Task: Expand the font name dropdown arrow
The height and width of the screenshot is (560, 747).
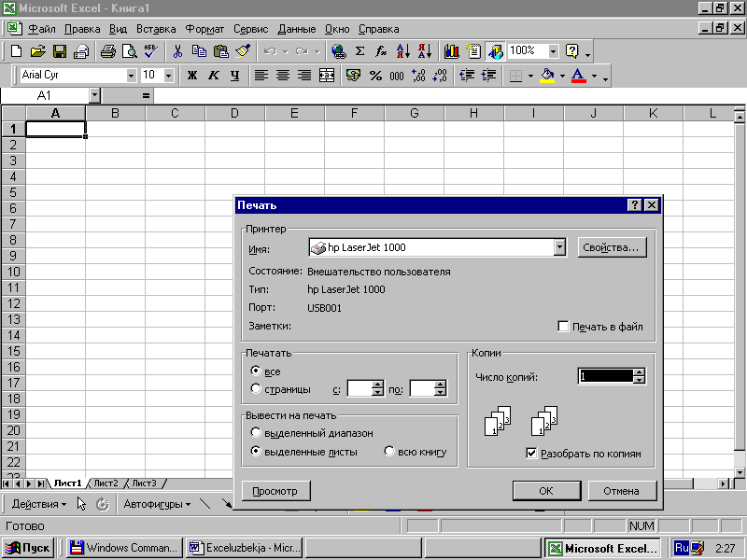Action: (x=131, y=76)
